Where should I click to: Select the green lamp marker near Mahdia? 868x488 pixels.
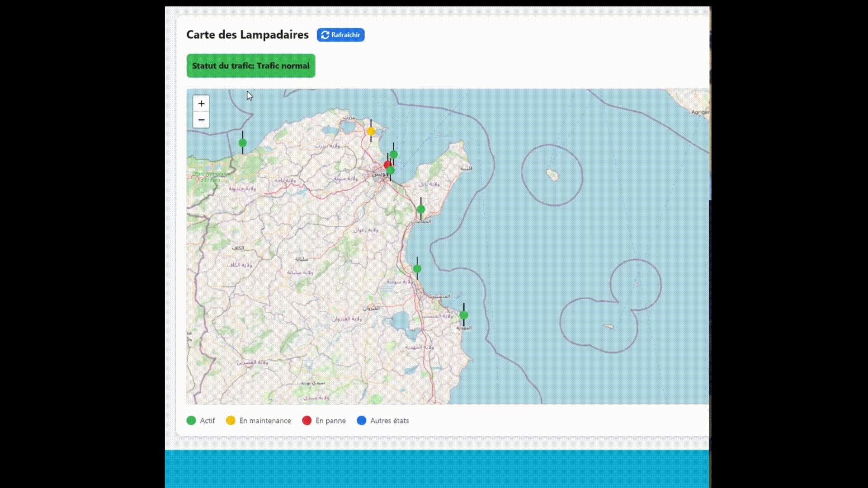[x=464, y=315]
